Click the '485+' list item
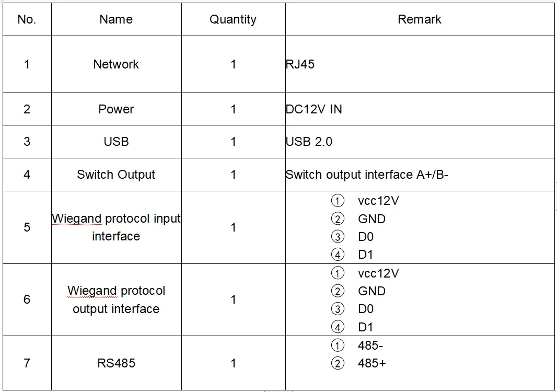Viewport: 557px width, 392px height. pyautogui.click(x=372, y=363)
